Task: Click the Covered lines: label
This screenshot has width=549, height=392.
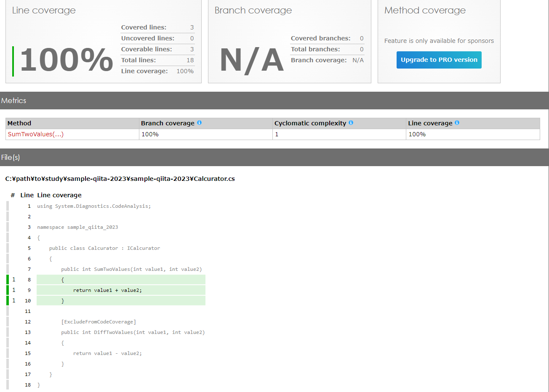Action: [144, 27]
